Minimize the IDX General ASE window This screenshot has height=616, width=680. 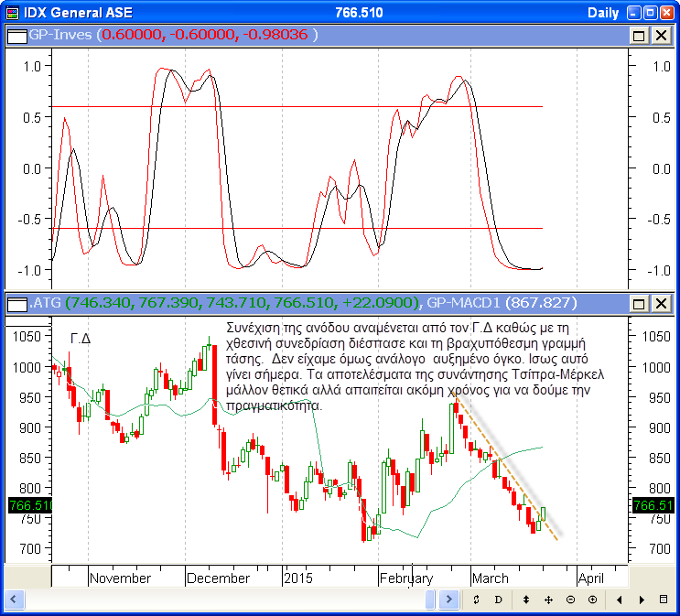(633, 13)
